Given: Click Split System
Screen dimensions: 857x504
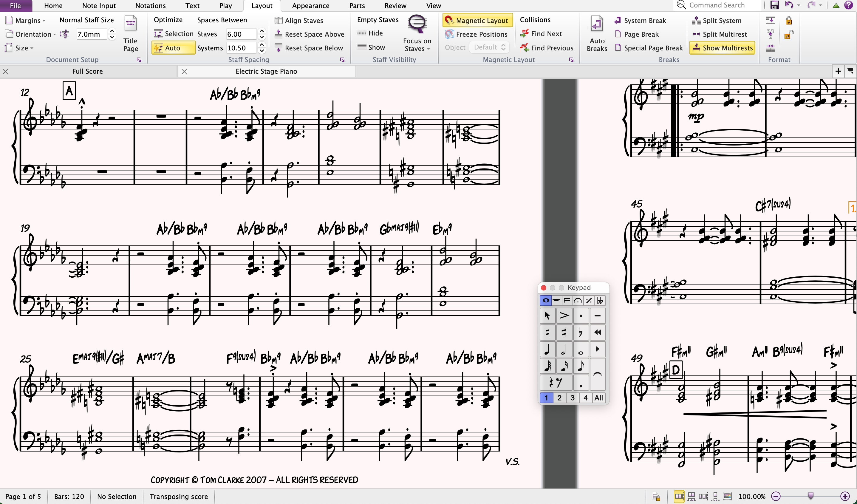Looking at the screenshot, I should (x=717, y=20).
